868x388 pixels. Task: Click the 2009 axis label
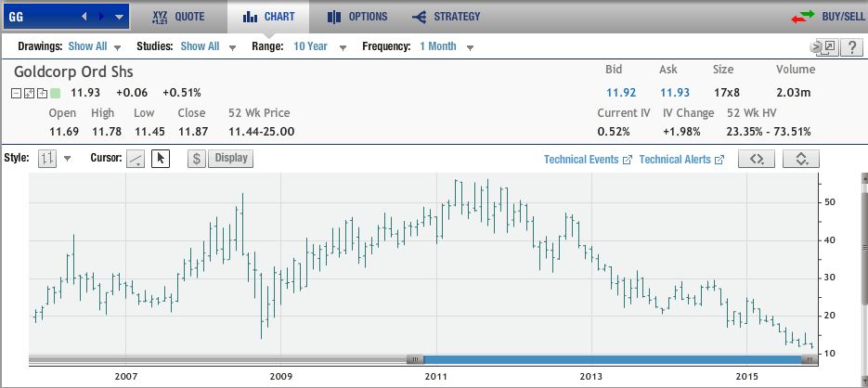(x=280, y=377)
